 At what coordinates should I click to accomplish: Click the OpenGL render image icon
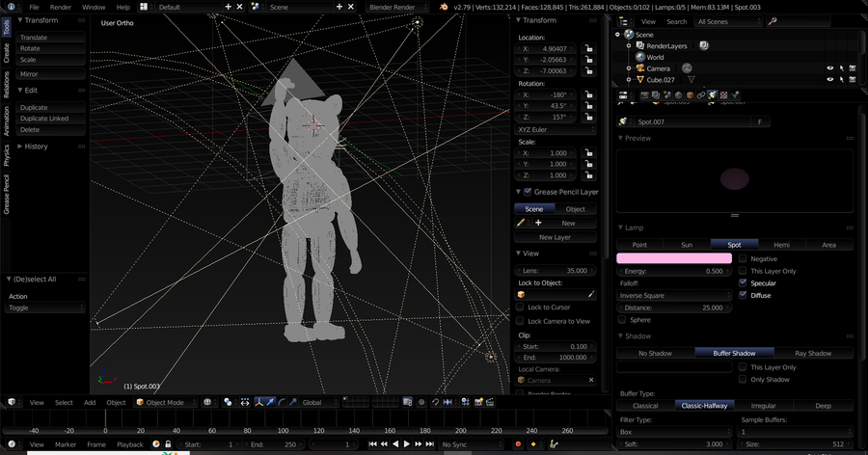(x=478, y=402)
